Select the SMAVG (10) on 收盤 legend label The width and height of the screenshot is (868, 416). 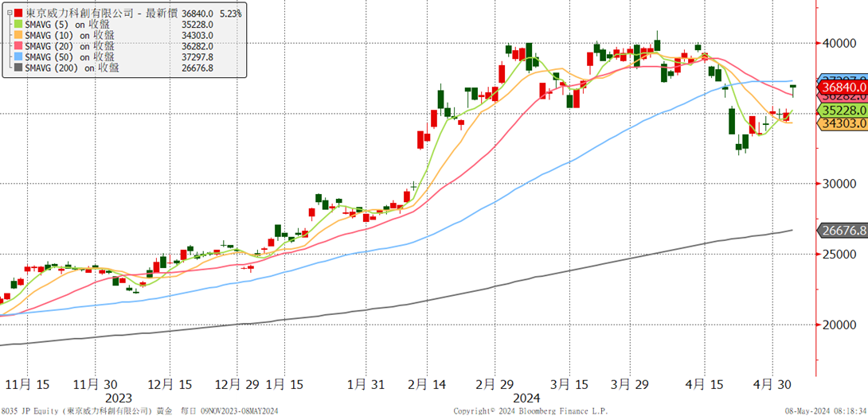click(72, 35)
